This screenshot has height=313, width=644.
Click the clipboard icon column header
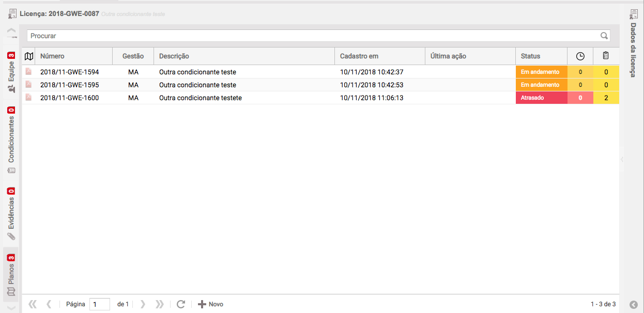(x=606, y=56)
